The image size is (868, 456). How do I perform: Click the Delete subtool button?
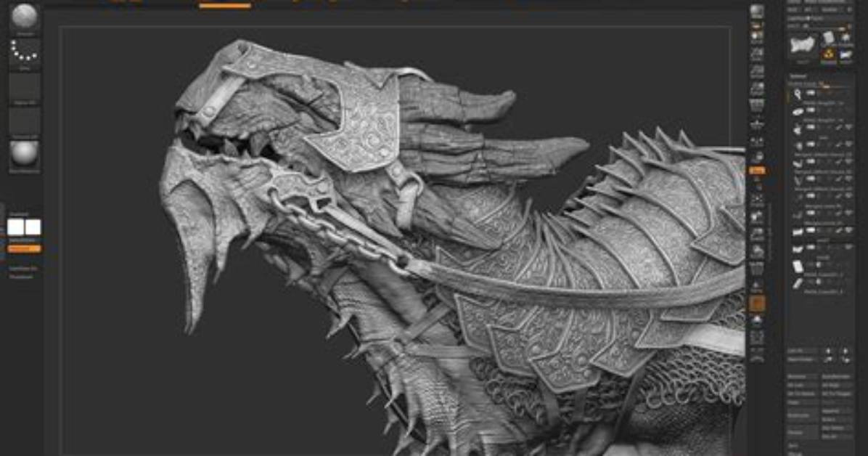pos(803,433)
